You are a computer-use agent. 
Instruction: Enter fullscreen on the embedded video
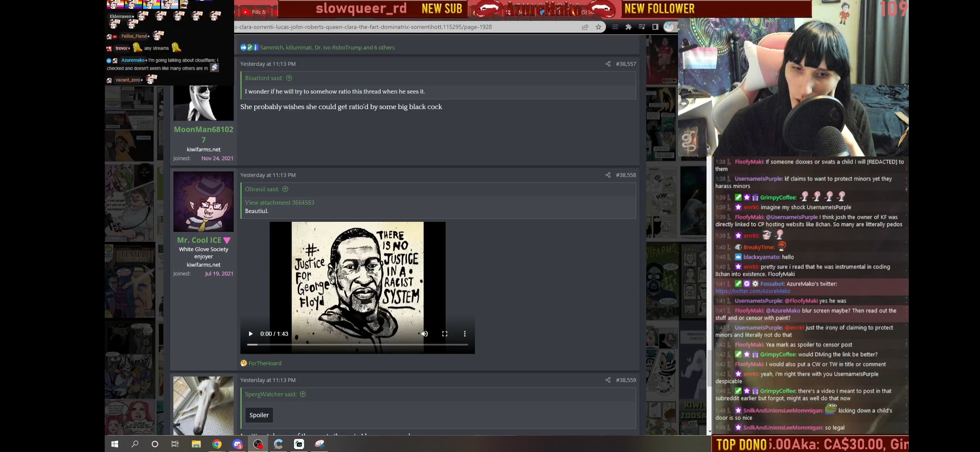pyautogui.click(x=445, y=334)
